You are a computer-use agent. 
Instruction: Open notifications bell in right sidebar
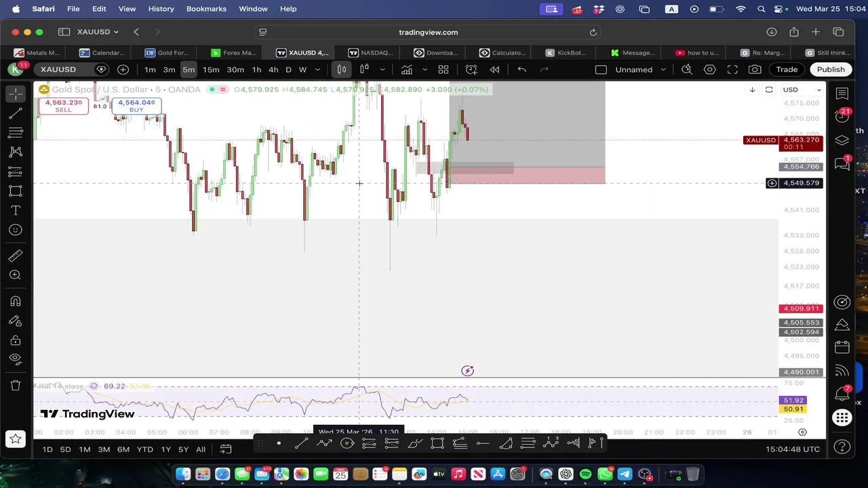coord(842,393)
